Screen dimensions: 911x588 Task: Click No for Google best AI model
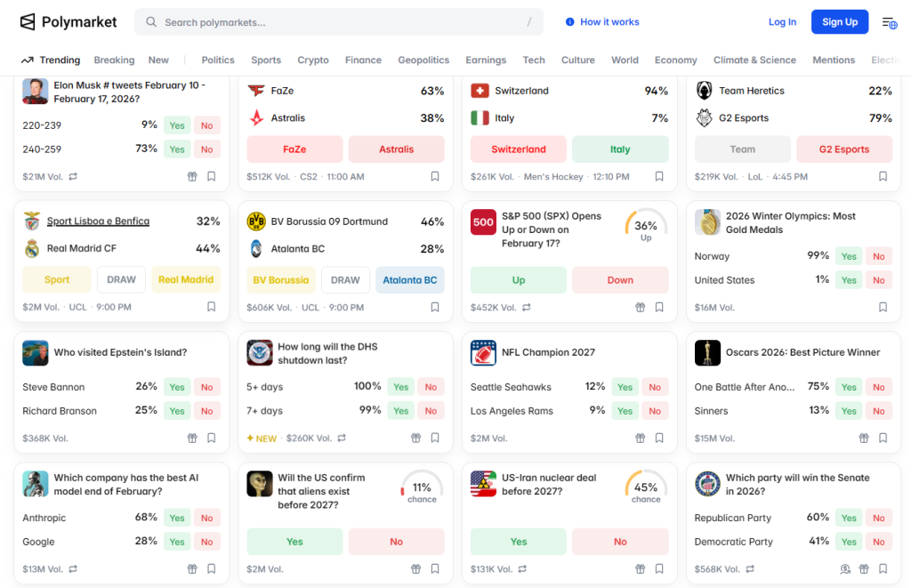206,542
